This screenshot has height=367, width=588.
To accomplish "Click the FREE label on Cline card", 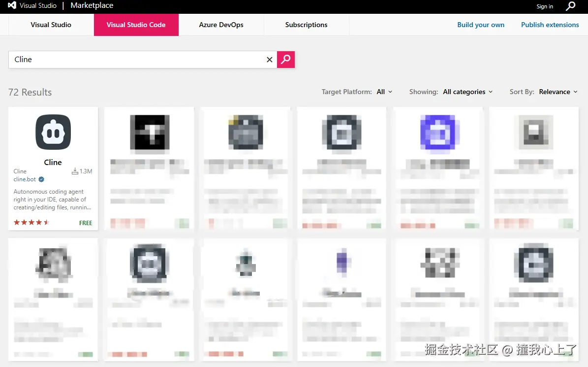I will tap(86, 223).
